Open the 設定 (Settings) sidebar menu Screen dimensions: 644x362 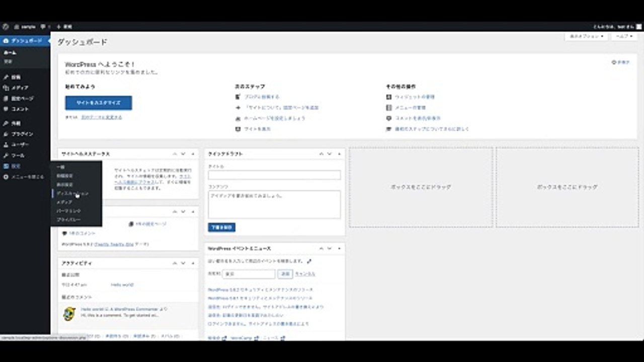point(25,166)
